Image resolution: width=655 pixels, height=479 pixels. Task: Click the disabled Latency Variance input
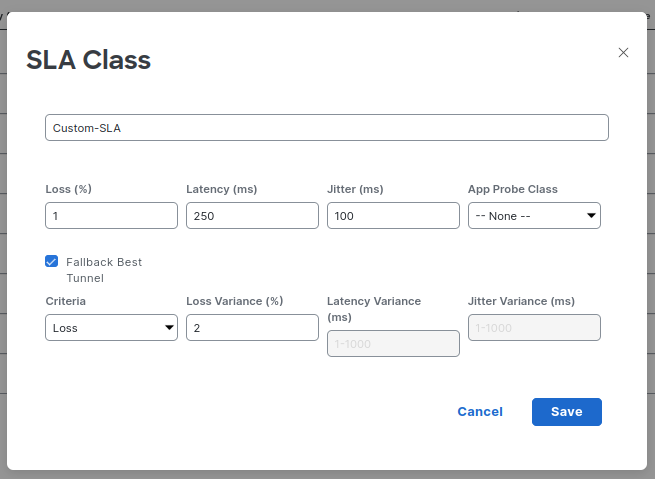coord(393,344)
